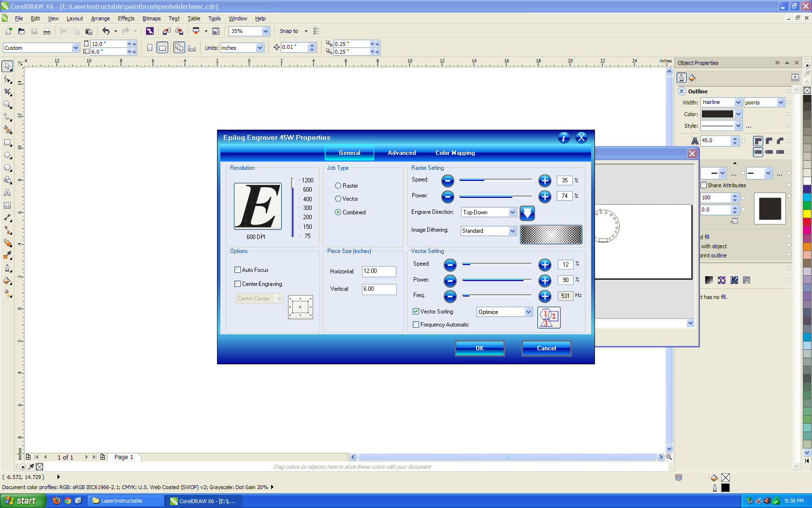Click the Undo arrow in the toolbar
Screen dimensions: 812x508
coord(106,31)
